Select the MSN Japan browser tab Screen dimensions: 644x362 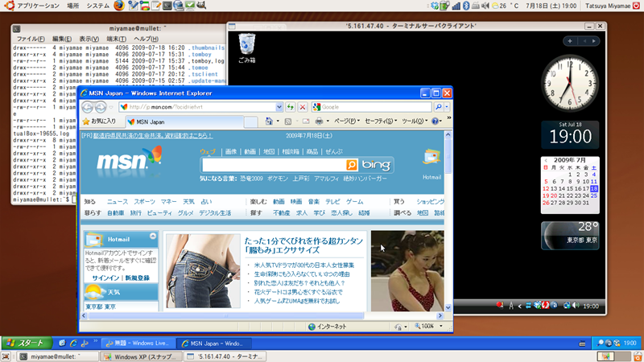pyautogui.click(x=185, y=122)
